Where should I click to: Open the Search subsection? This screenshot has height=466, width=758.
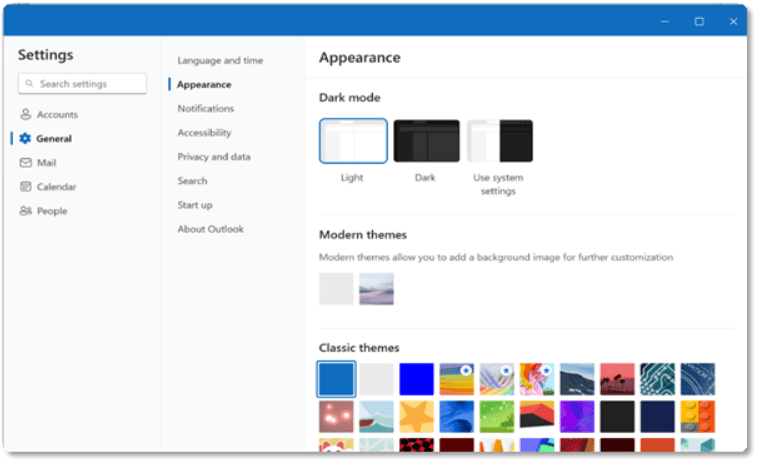click(192, 181)
